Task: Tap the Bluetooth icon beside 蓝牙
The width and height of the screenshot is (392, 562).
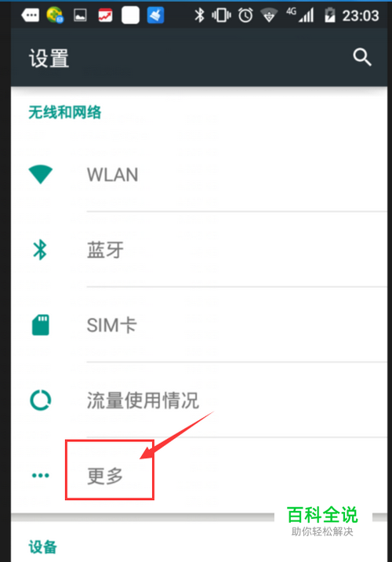Action: (x=40, y=249)
